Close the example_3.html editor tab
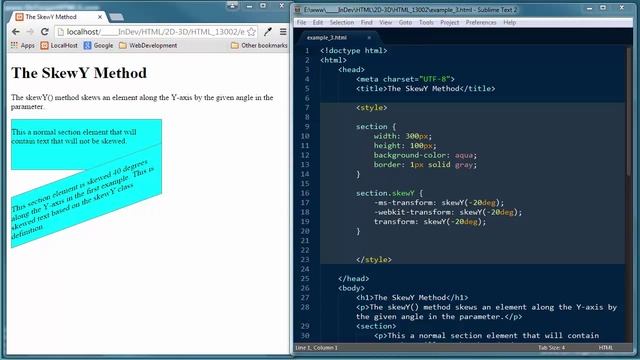 pos(369,38)
